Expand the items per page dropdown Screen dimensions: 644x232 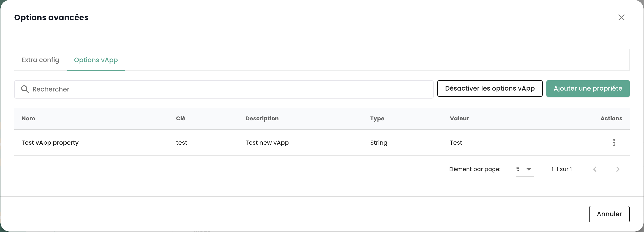(x=525, y=169)
